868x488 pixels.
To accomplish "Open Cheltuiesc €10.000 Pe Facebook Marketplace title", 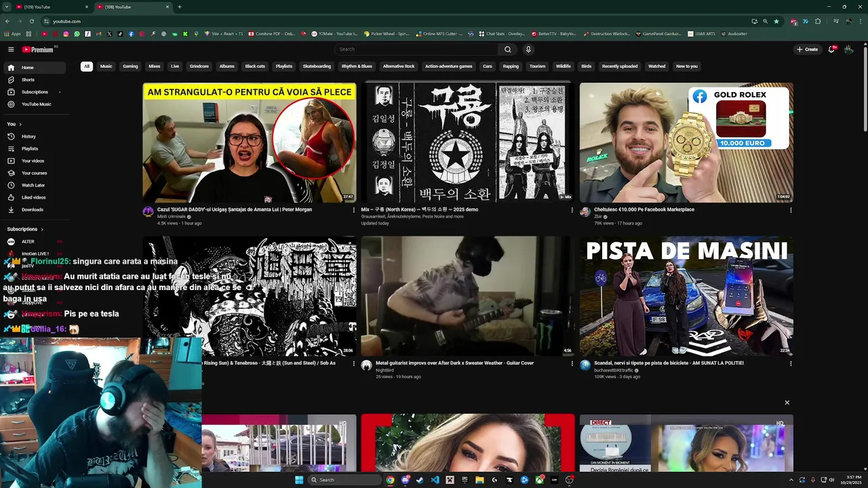I will click(x=644, y=210).
